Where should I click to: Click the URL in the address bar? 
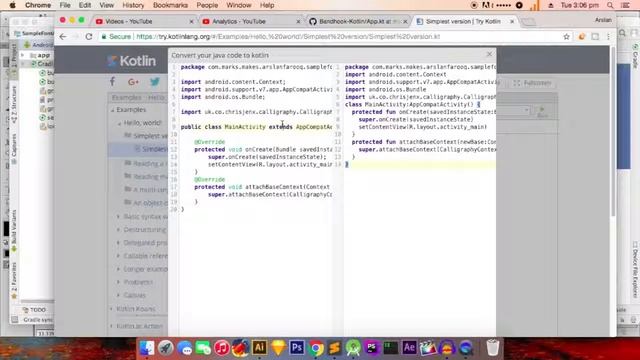click(x=288, y=37)
